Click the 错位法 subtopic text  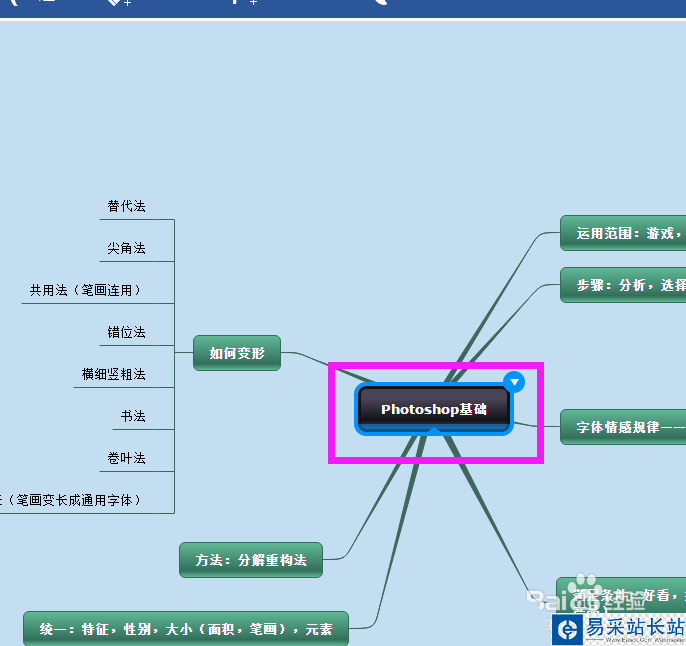126,332
